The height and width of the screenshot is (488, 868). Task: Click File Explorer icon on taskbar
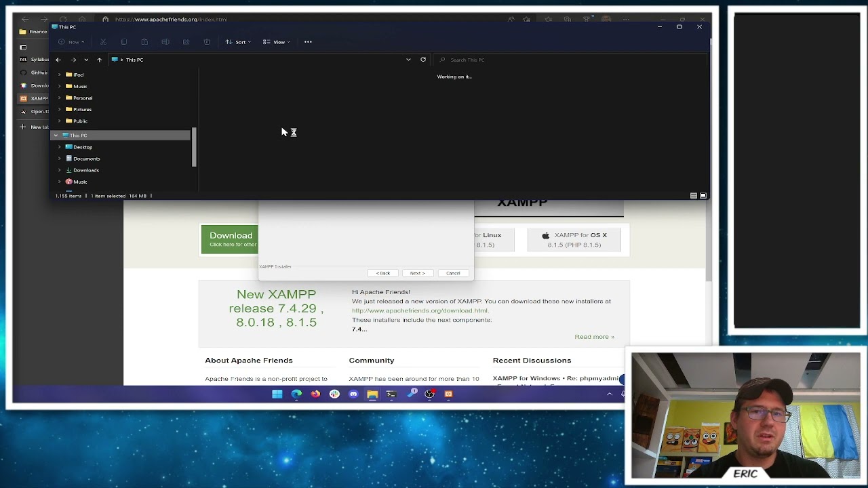point(372,394)
